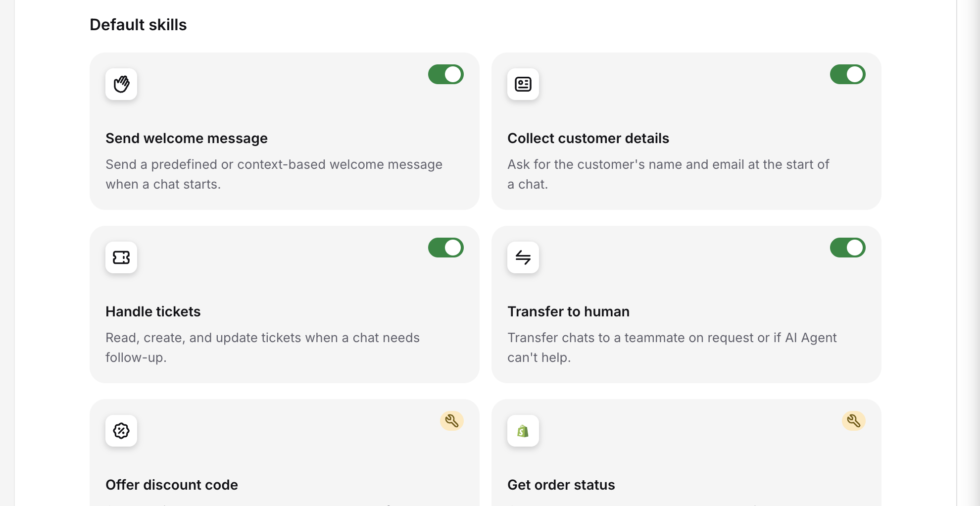
Task: Click the waving hand welcome icon
Action: coord(121,84)
